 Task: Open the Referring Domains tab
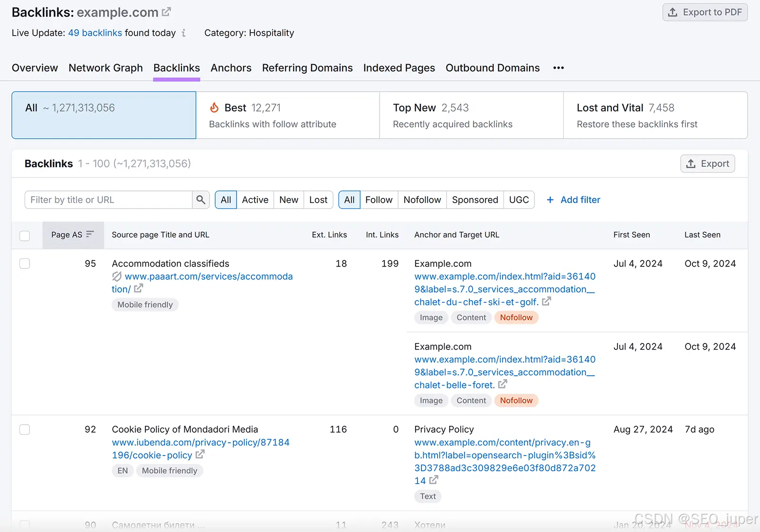pyautogui.click(x=307, y=68)
